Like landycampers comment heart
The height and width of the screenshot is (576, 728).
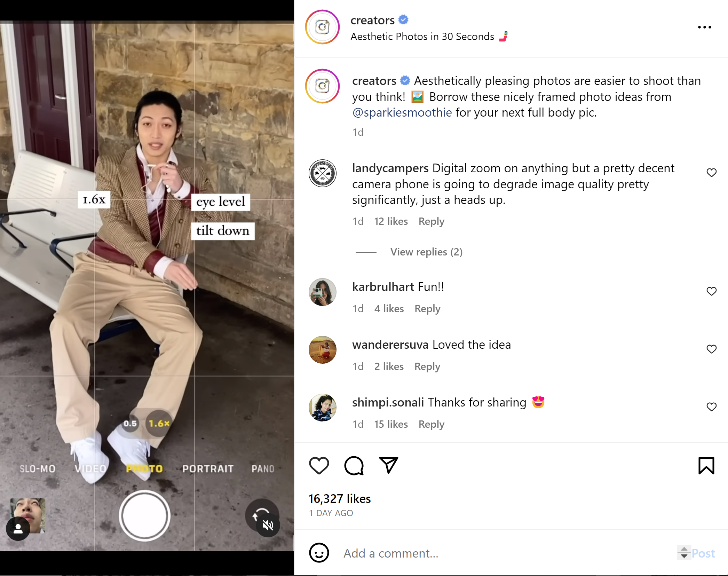[x=711, y=173]
